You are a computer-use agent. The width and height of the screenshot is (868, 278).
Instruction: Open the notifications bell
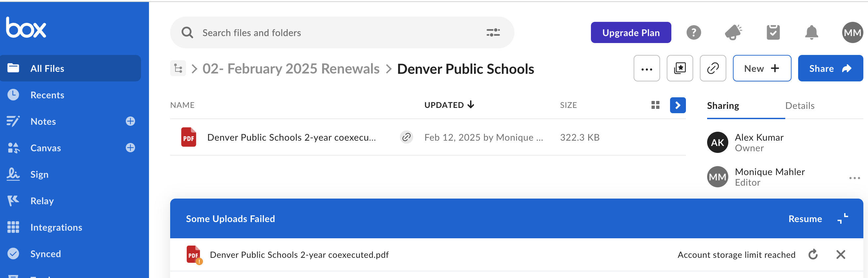[811, 32]
